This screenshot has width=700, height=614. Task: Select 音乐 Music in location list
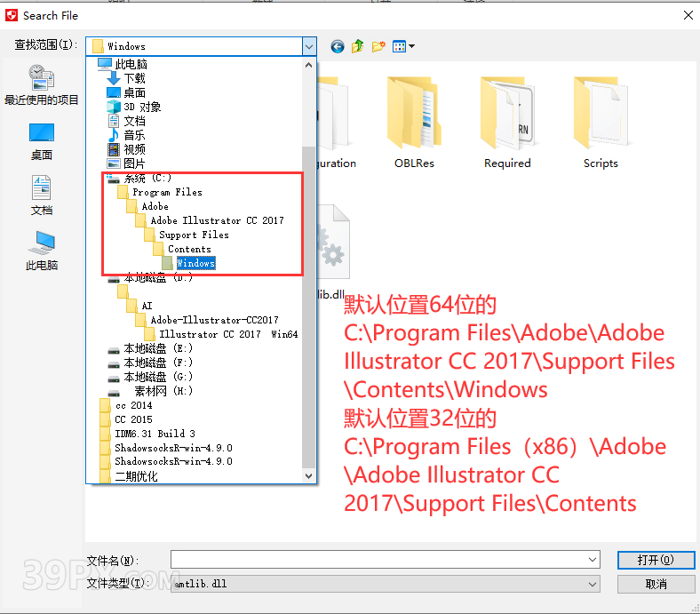coord(126,135)
